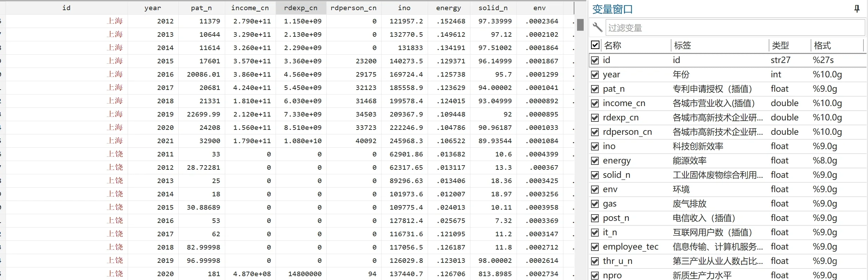The image size is (868, 280).
Task: Select the label 科技创新效率 in variable list
Action: (698, 146)
